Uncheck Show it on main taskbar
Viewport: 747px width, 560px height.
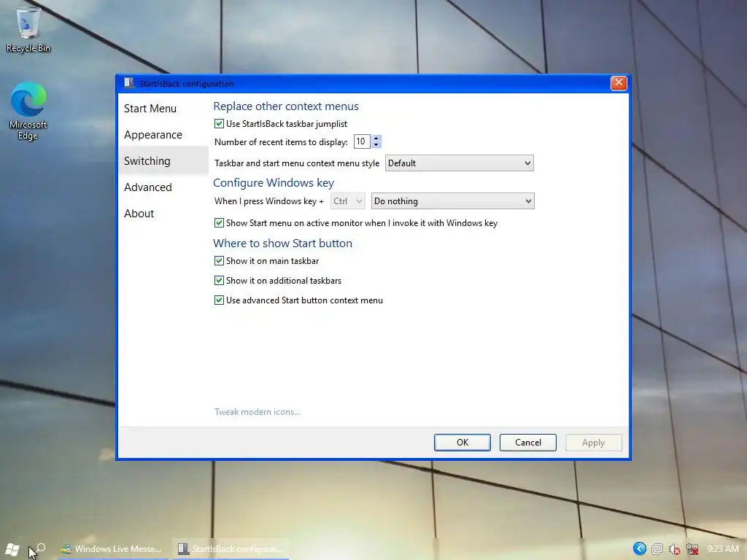(x=219, y=261)
